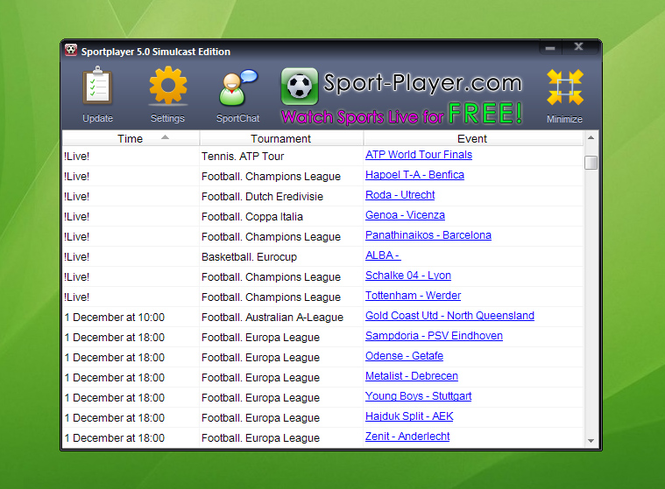Open Gold Coast Utd - North Queensland link
This screenshot has width=665, height=489.
(x=450, y=316)
